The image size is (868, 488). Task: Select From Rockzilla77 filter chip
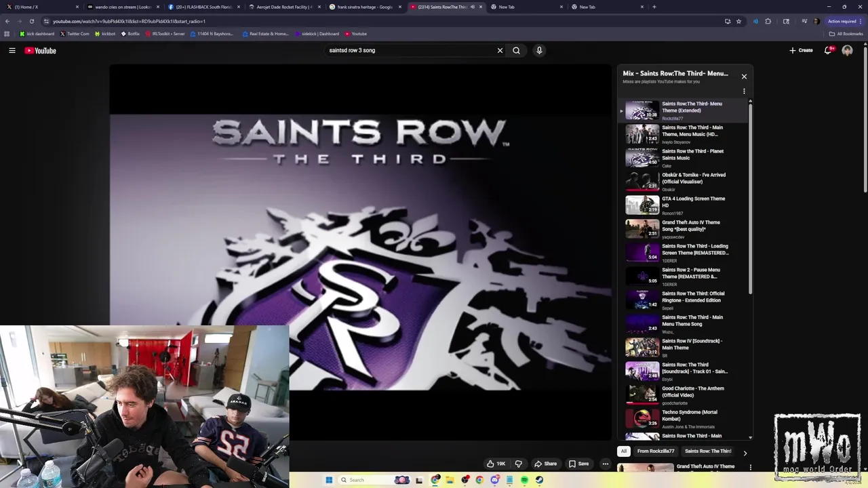656,451
